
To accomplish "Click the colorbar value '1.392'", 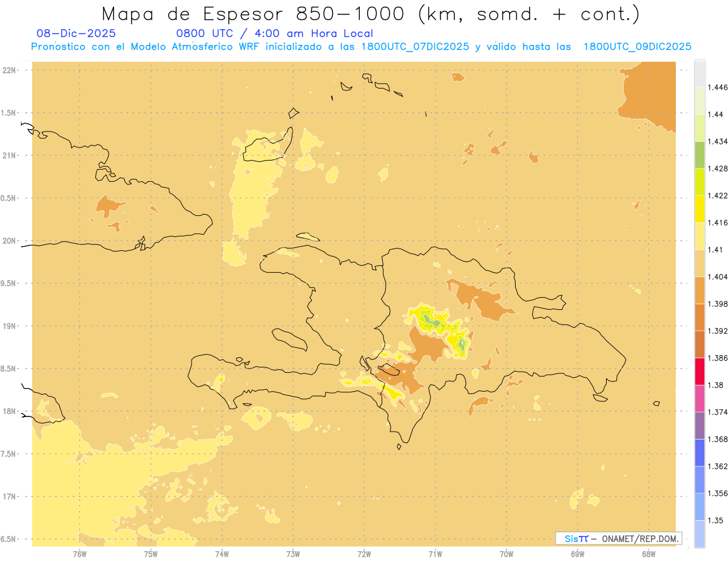I will [716, 331].
